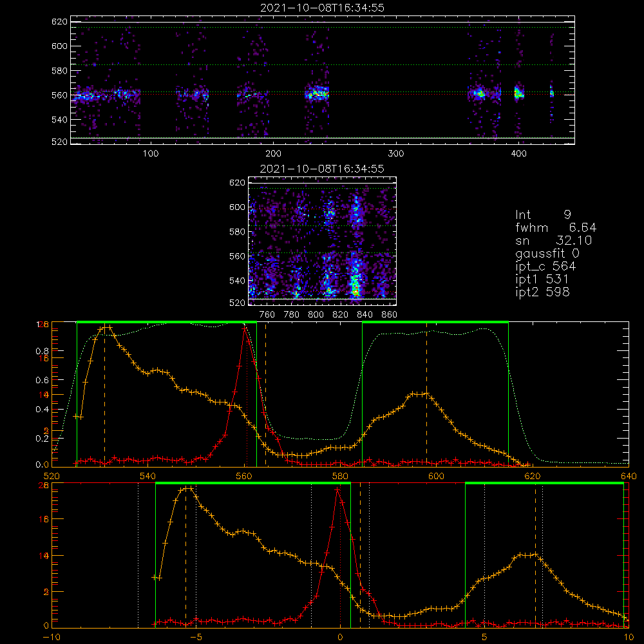Select the 'gaussfit 0' line
Viewport: 644px width, 644px height.
(547, 253)
